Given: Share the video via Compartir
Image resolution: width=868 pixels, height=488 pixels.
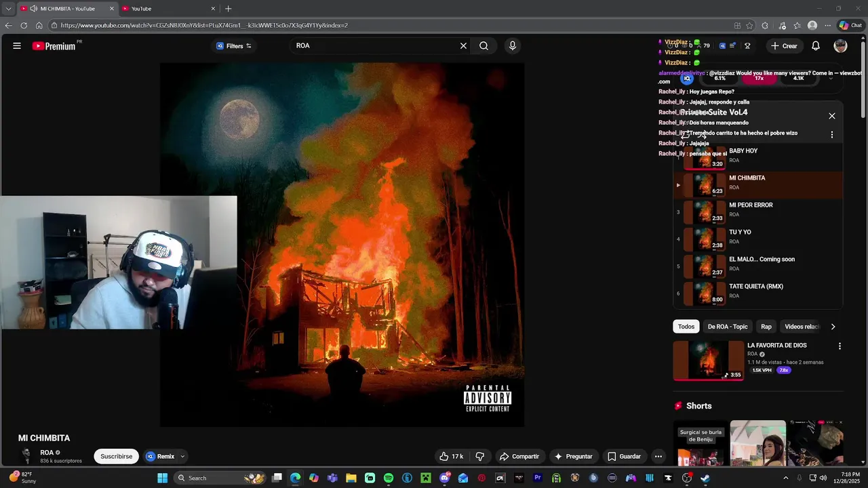Looking at the screenshot, I should [519, 457].
